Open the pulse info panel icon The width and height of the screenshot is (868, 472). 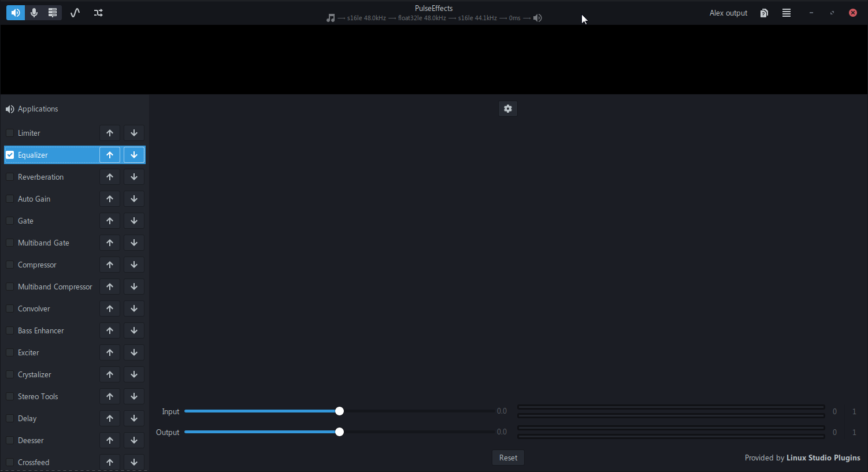53,13
